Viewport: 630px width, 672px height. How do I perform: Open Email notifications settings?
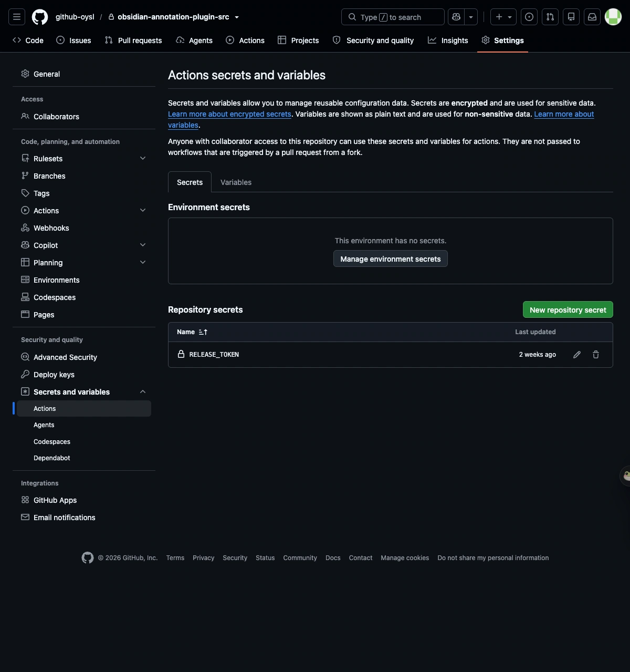(84, 518)
